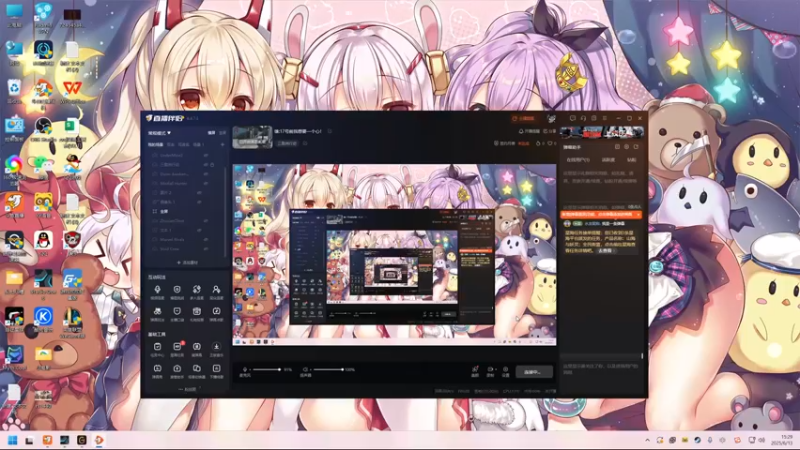Dismiss the orange notification banner
The width and height of the screenshot is (800, 450).
click(x=638, y=215)
